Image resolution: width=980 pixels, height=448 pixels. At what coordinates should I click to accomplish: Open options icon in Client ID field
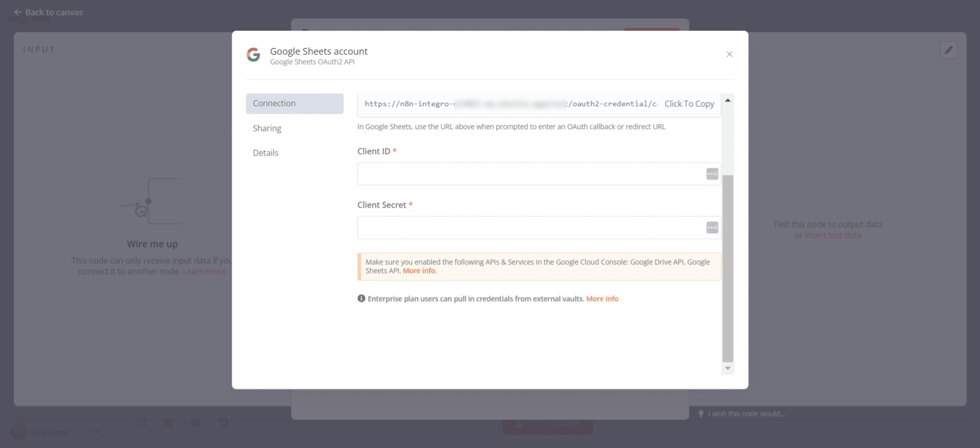(712, 174)
